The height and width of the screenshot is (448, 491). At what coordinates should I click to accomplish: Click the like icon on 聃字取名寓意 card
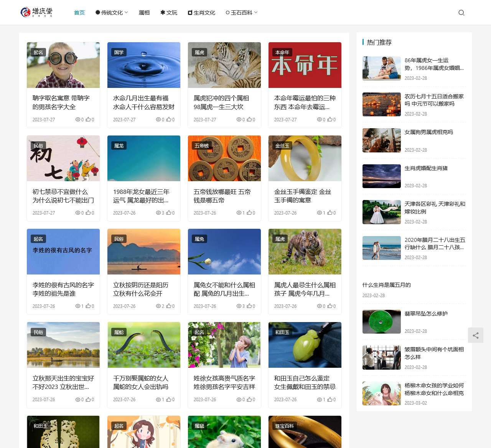[x=88, y=119]
